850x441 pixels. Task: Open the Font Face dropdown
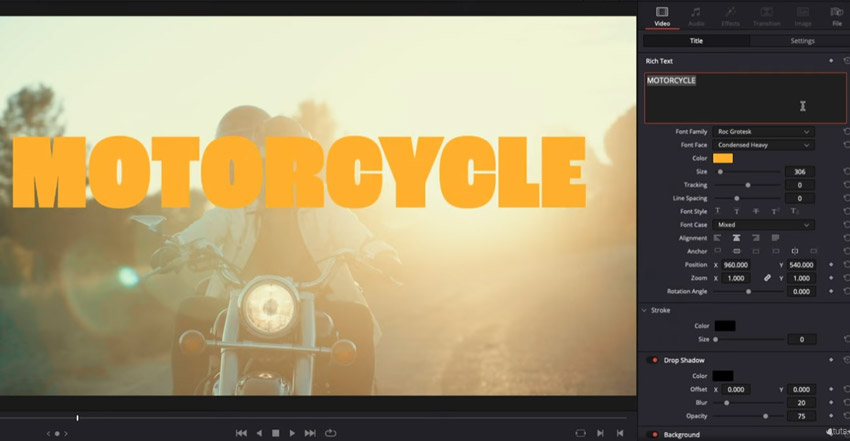(763, 145)
